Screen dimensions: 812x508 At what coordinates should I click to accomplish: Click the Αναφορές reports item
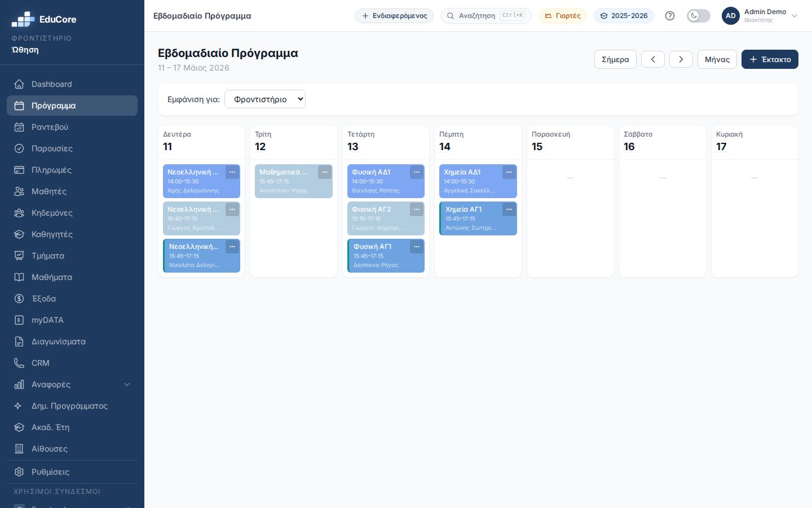pos(72,384)
